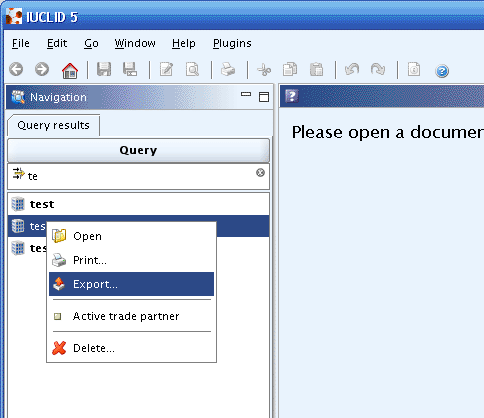
Task: Click the Edit document pencil toolbar icon
Action: click(x=166, y=70)
